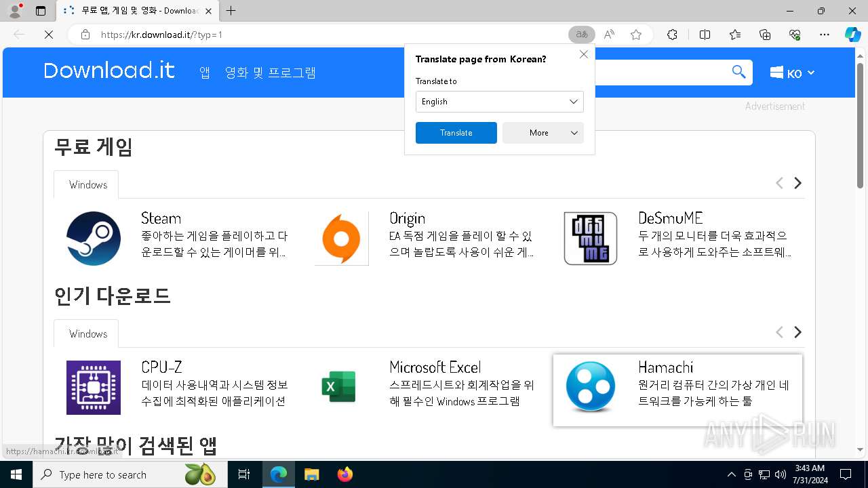Image resolution: width=868 pixels, height=488 pixels.
Task: Launch Firefox from the taskbar
Action: tap(345, 474)
